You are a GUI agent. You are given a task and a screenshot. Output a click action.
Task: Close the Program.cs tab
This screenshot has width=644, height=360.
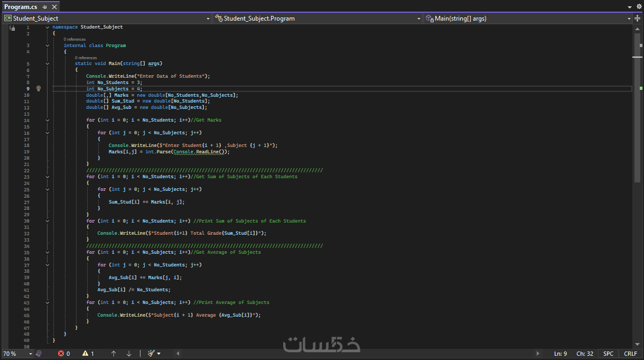[x=53, y=7]
